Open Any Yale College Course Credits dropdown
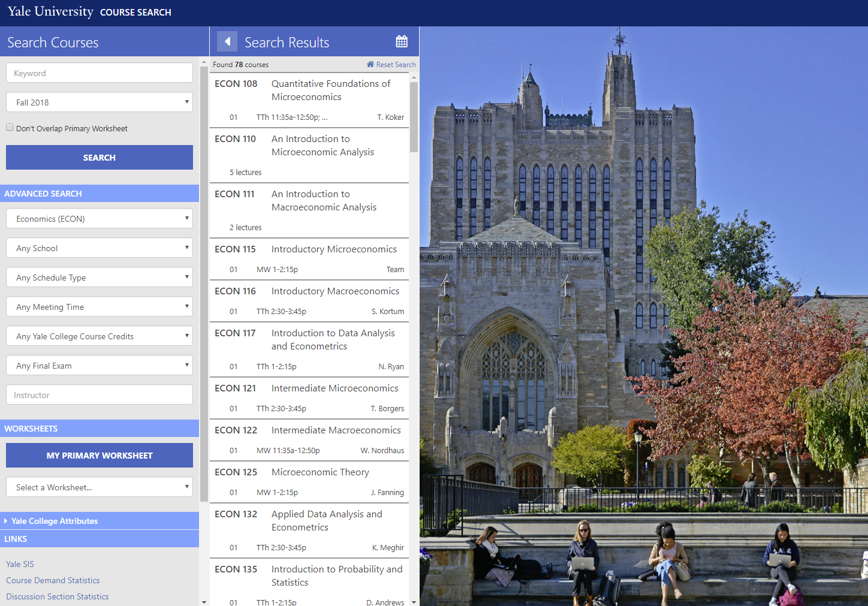 [x=100, y=336]
